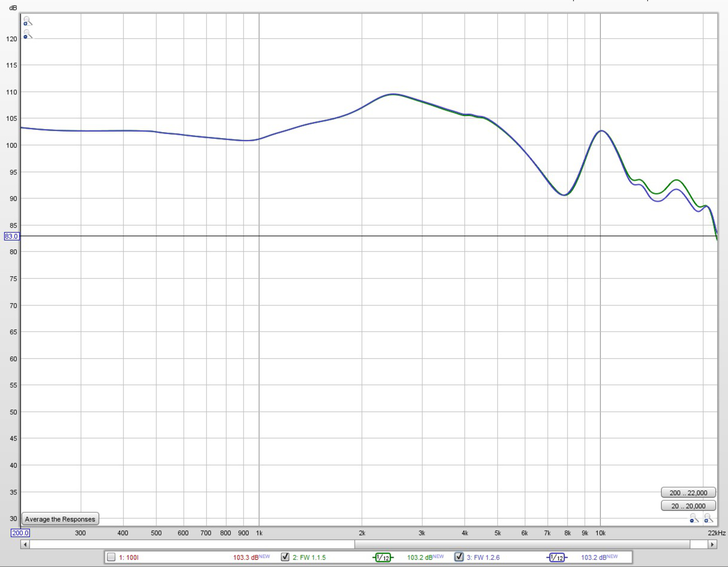Click vertical zoom out magnifier icon
Image resolution: width=728 pixels, height=567 pixels.
[27, 34]
